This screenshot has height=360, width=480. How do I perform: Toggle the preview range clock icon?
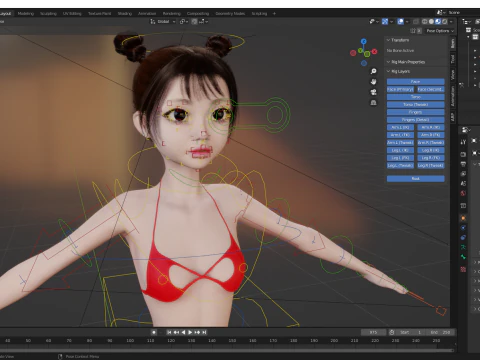click(x=392, y=332)
